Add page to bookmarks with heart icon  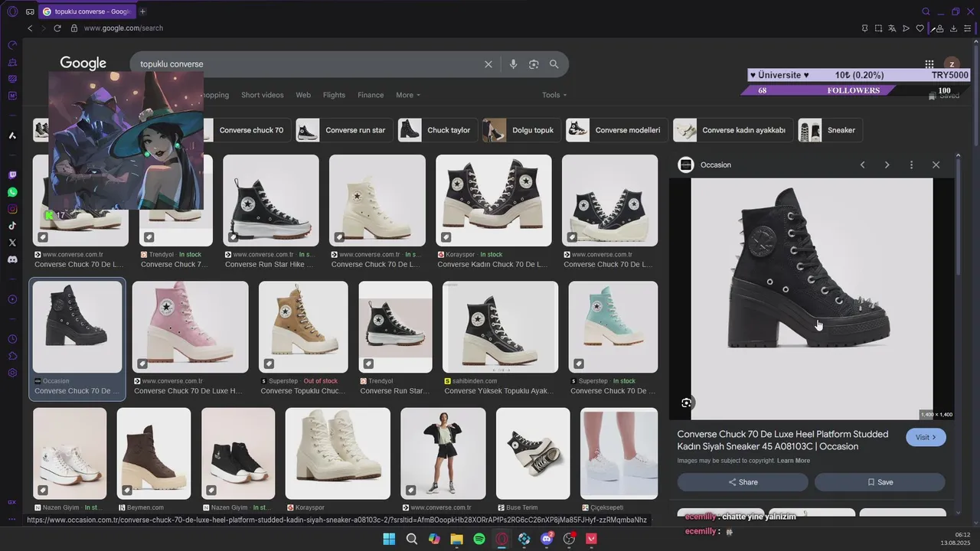(920, 28)
